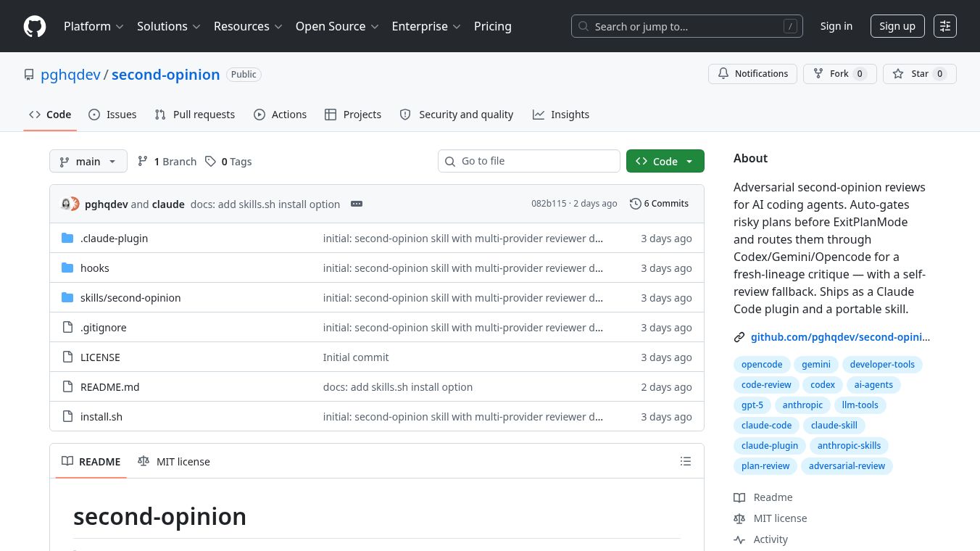Switch to the Actions tab
Image resolution: width=980 pixels, height=551 pixels.
pos(281,115)
